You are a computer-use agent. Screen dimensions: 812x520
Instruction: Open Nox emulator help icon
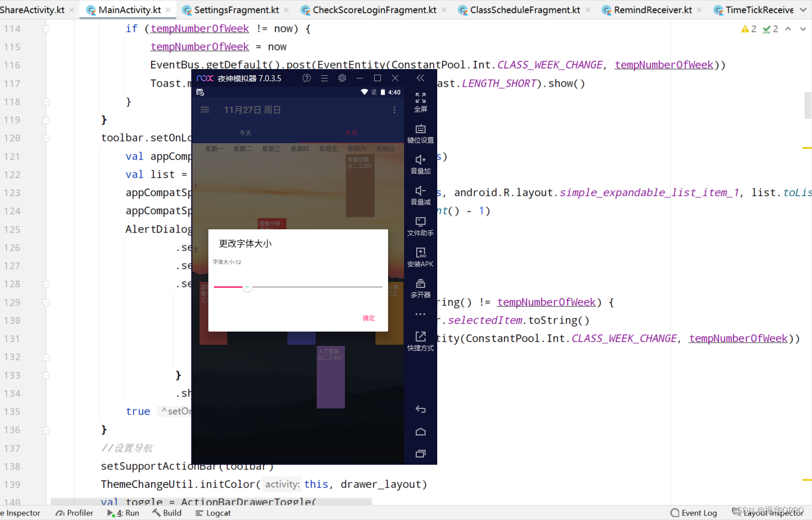click(x=307, y=78)
